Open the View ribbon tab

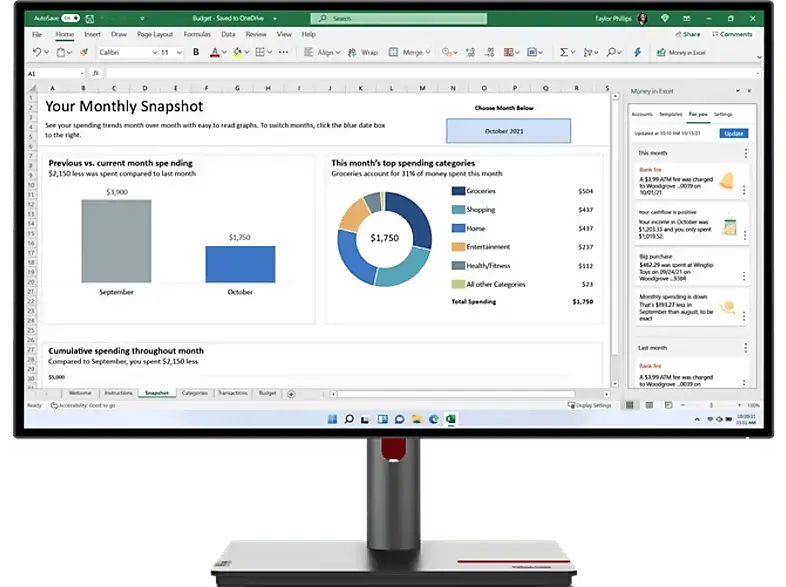[x=284, y=34]
